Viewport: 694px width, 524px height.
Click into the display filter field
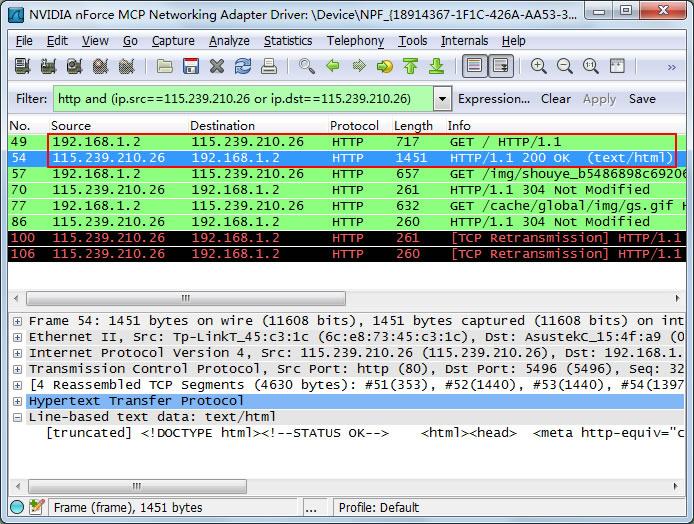click(243, 99)
